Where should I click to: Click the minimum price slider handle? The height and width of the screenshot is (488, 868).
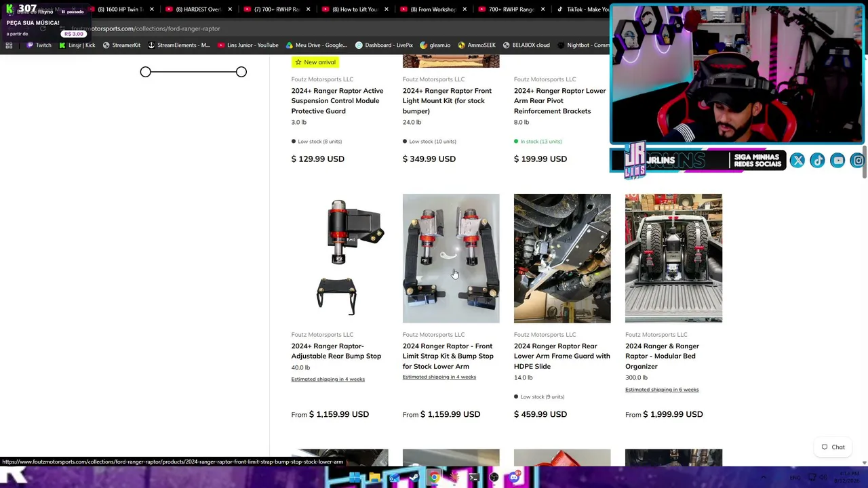click(146, 72)
